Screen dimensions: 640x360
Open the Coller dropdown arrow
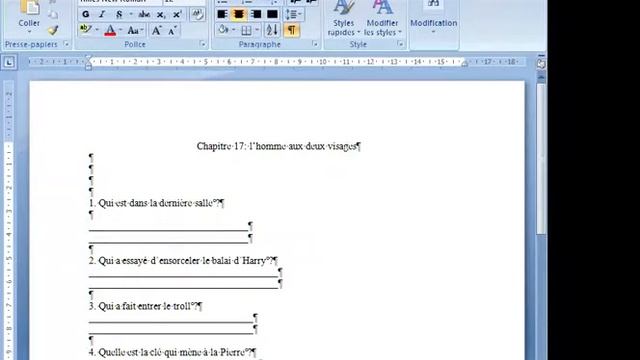click(29, 32)
